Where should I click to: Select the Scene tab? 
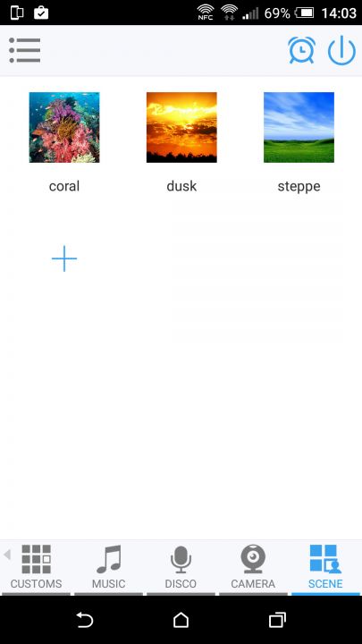(x=325, y=568)
